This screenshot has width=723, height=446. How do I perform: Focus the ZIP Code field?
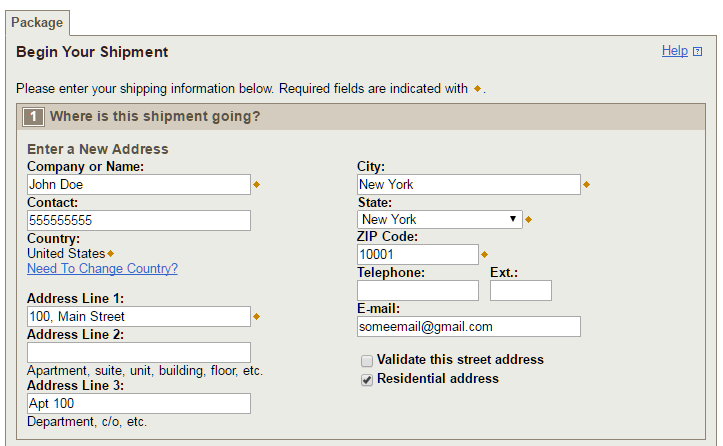pyautogui.click(x=417, y=255)
